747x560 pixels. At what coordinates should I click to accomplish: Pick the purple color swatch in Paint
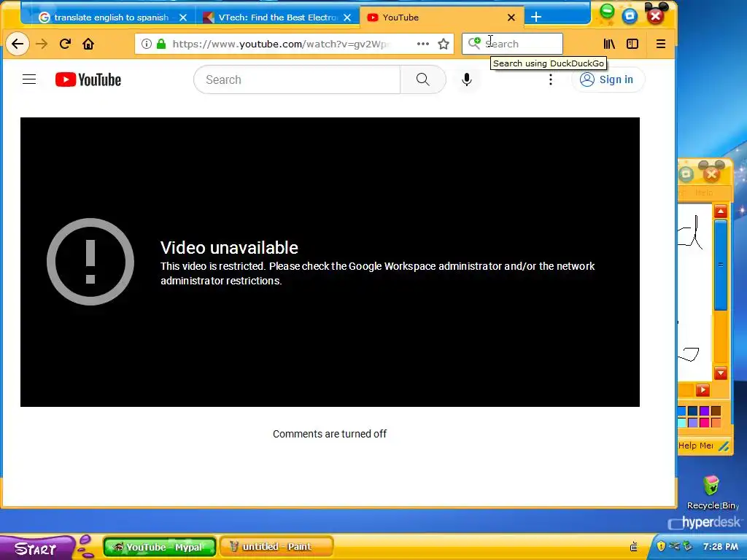(x=704, y=411)
